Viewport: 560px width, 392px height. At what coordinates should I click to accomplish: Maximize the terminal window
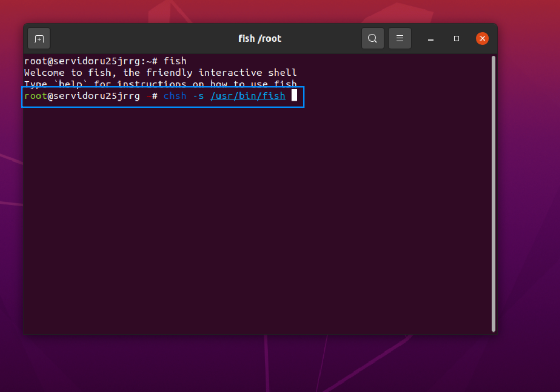pos(456,38)
